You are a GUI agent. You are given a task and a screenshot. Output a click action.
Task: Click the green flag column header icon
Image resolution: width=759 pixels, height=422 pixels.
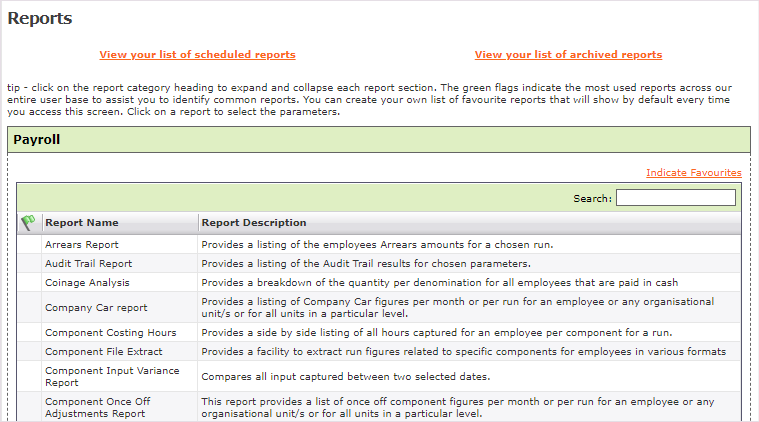point(28,223)
